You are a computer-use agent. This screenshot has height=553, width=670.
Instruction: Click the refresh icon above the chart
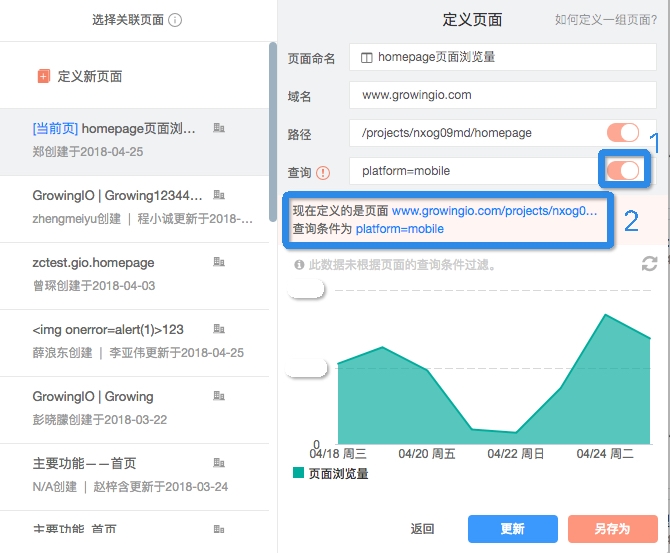click(x=649, y=263)
